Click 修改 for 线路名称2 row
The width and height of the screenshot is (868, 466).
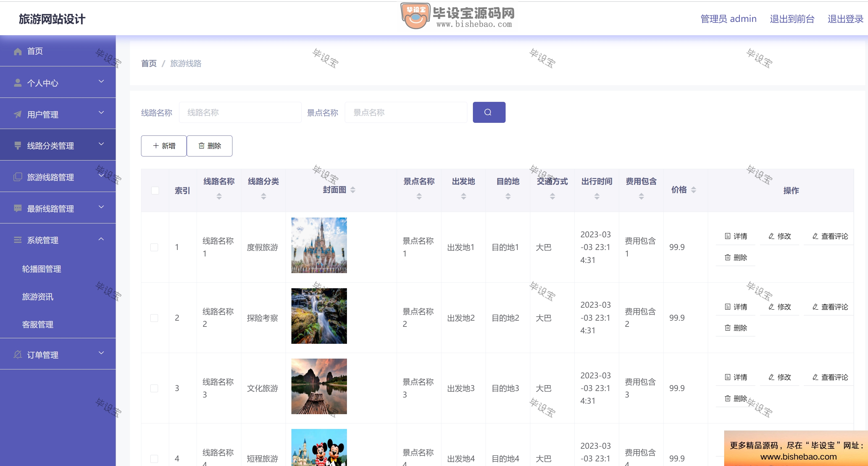tap(780, 307)
